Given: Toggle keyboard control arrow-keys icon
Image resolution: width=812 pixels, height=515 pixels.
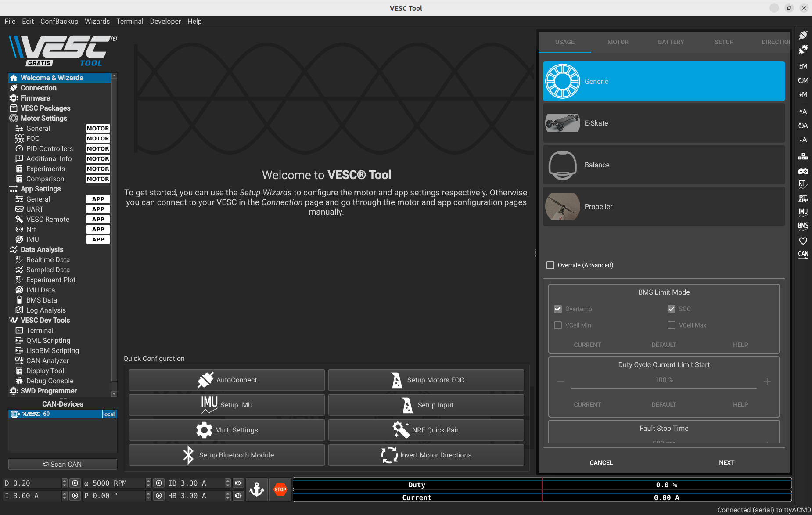Looking at the screenshot, I should click(803, 156).
